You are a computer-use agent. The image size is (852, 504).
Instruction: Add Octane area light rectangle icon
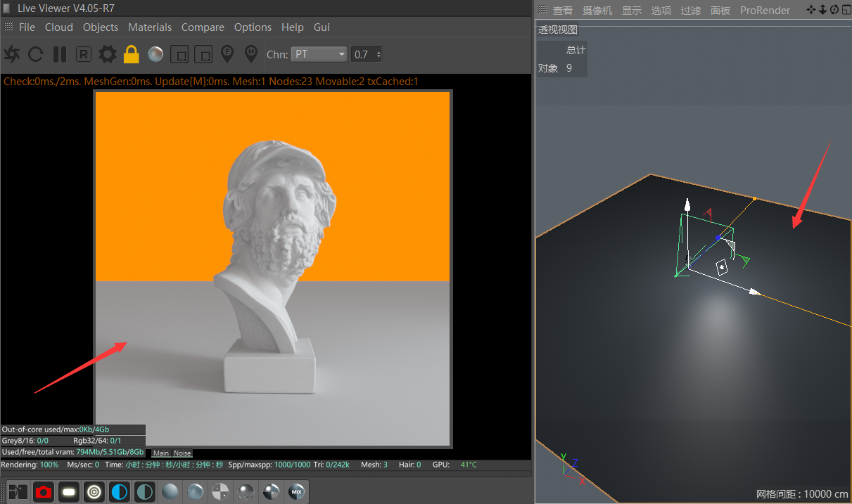pyautogui.click(x=68, y=492)
